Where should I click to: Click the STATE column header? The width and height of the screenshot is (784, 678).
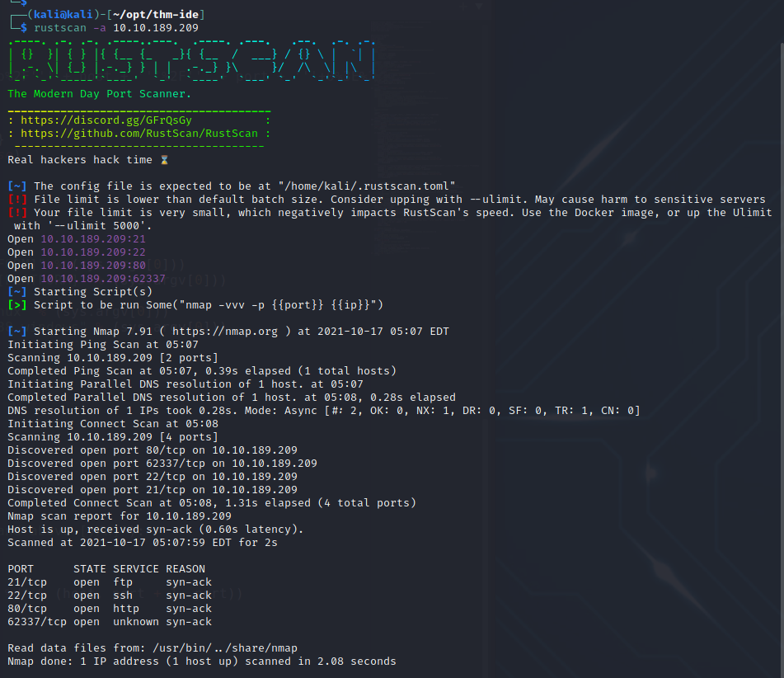pyautogui.click(x=90, y=569)
